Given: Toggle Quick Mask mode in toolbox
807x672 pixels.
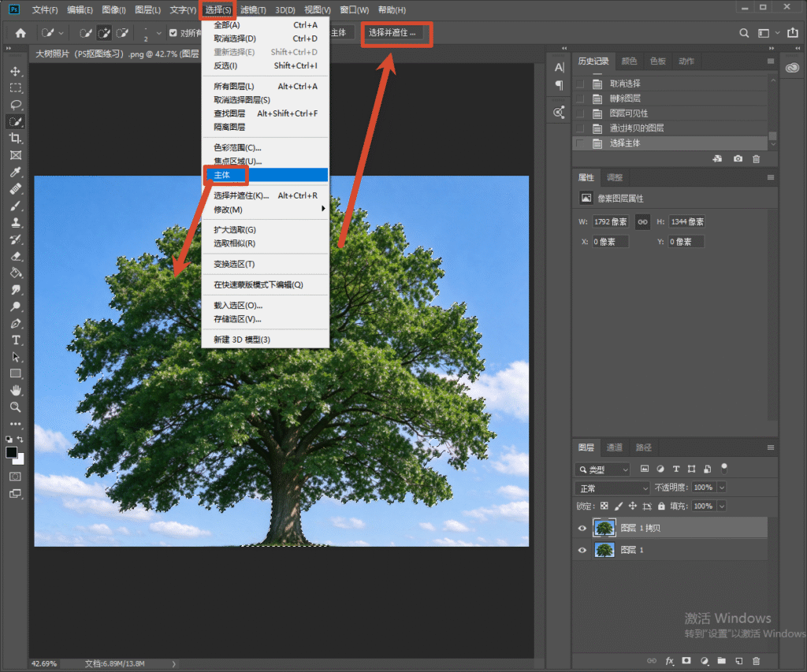Looking at the screenshot, I should click(16, 477).
